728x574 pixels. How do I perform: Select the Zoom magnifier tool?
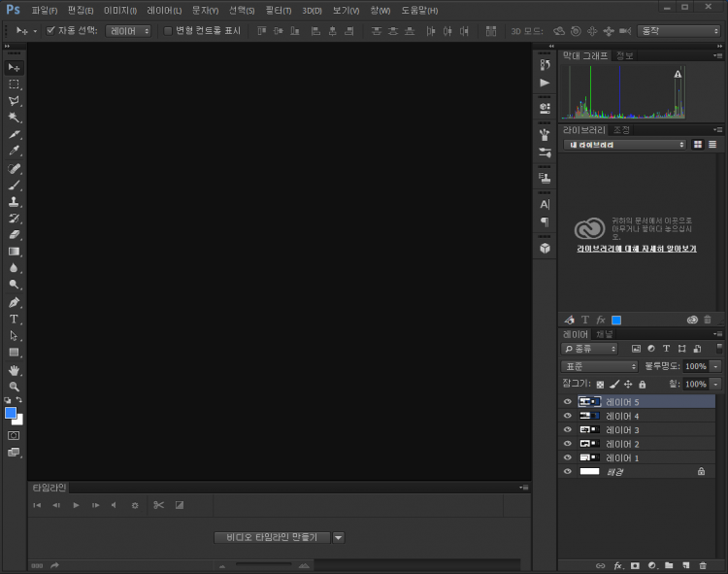pos(15,387)
